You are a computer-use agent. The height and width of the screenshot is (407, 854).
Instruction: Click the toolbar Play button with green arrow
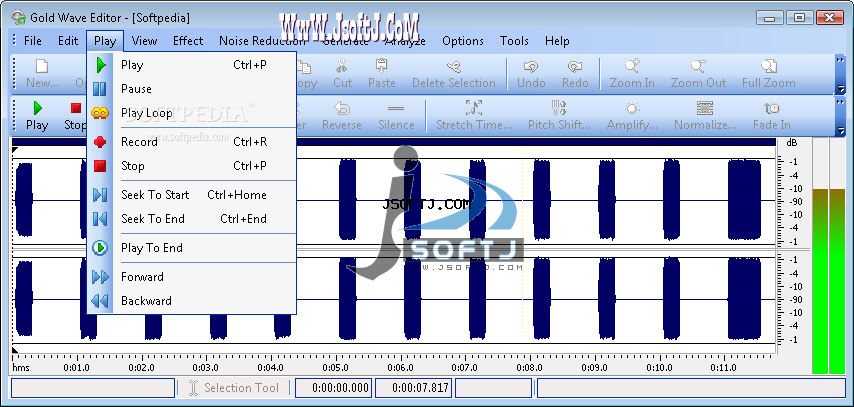(37, 116)
